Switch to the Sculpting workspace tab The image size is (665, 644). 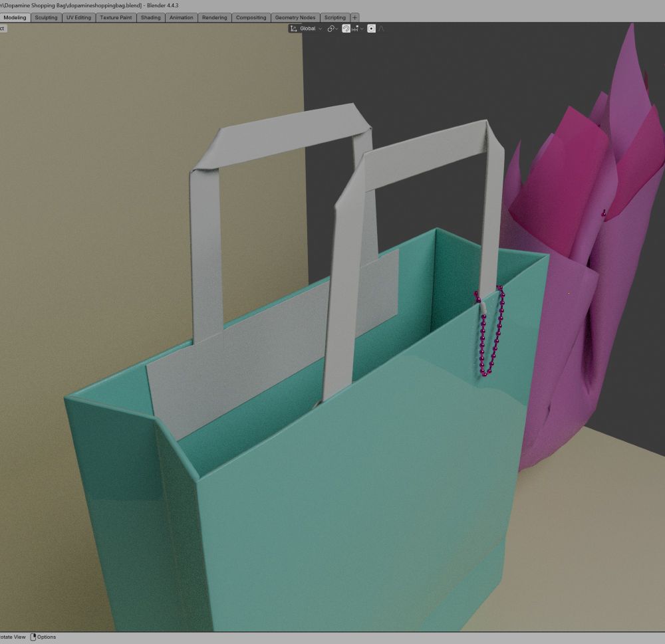pyautogui.click(x=46, y=18)
